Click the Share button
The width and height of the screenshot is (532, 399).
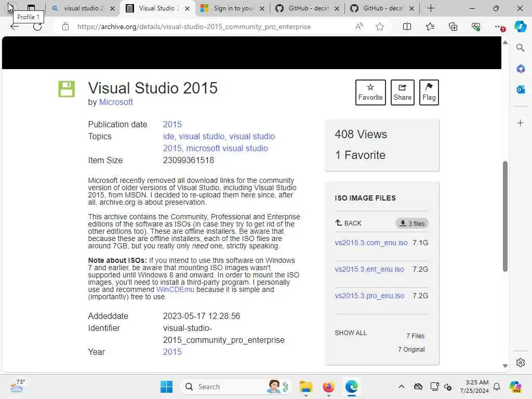[x=403, y=92]
